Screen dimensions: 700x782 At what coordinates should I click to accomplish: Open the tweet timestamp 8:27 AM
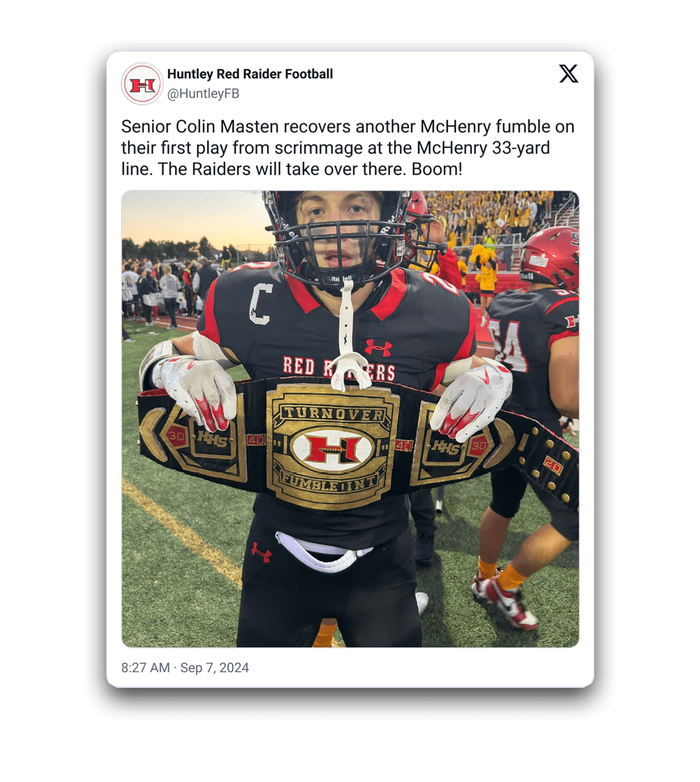145,668
